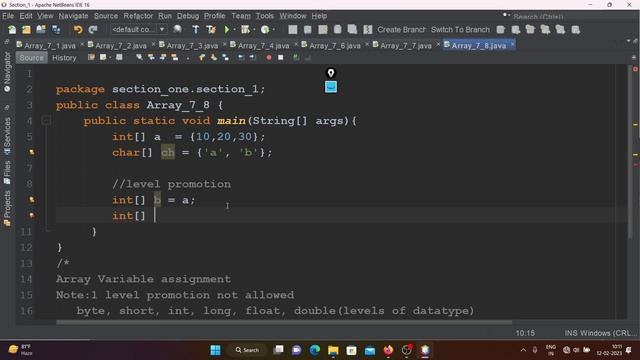The image size is (640, 360).
Task: Click the error marker on line 10
Action: click(32, 216)
